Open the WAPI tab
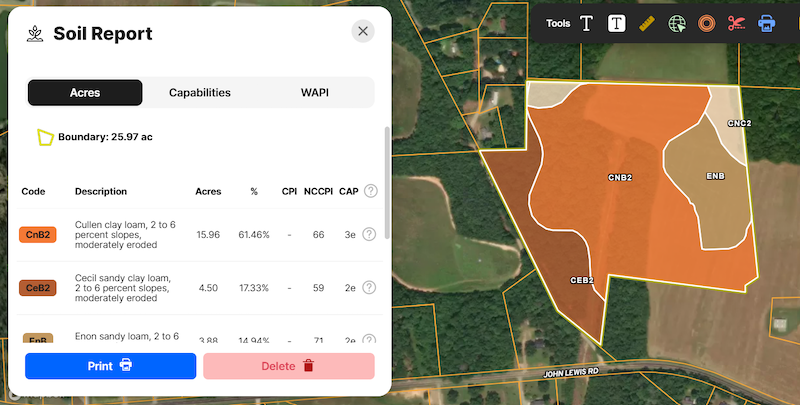The height and width of the screenshot is (405, 800). click(315, 93)
